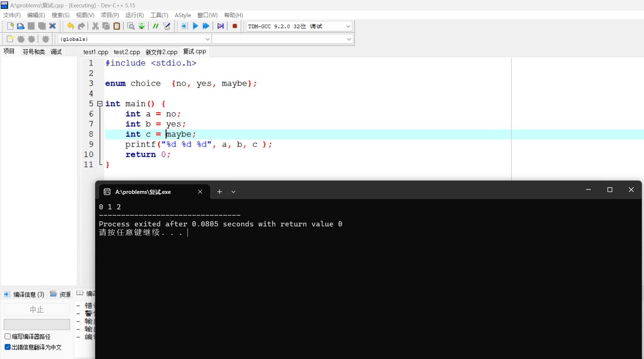Close the 复试.exe terminal tab
Image resolution: width=644 pixels, height=359 pixels.
point(200,192)
